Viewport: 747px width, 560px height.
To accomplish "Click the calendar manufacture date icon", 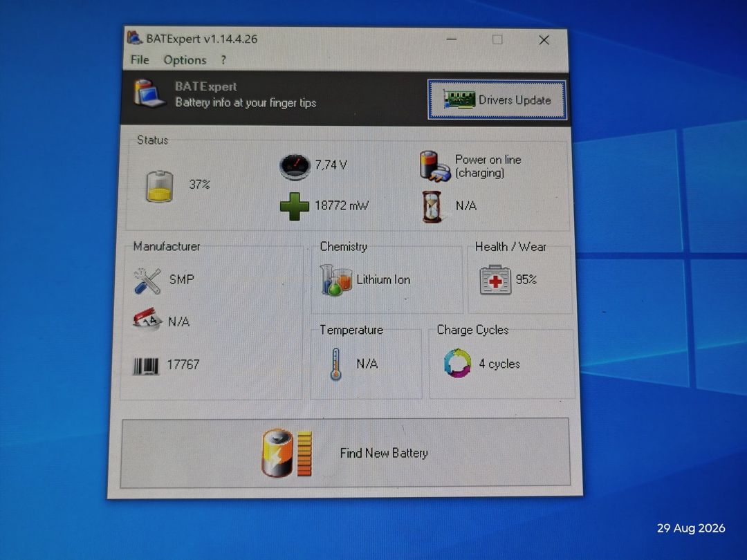I will click(x=147, y=319).
